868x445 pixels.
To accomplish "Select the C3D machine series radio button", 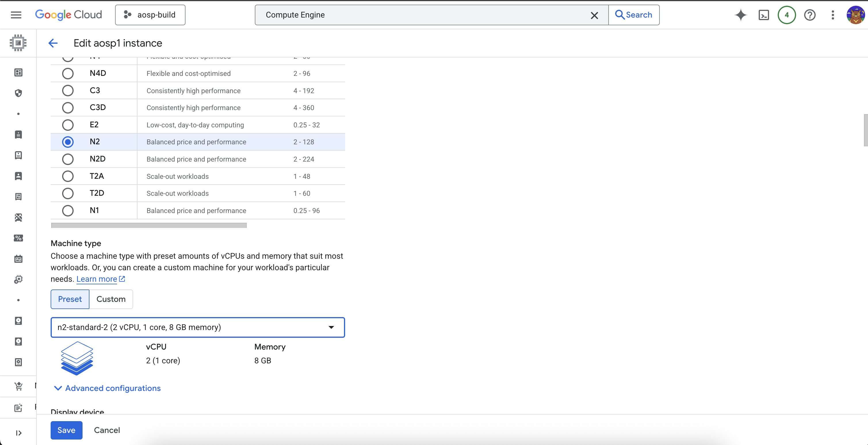I will point(68,108).
